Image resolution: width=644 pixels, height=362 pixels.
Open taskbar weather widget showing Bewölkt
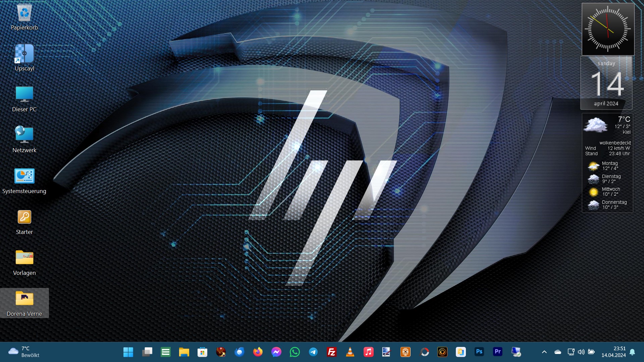[x=23, y=352]
